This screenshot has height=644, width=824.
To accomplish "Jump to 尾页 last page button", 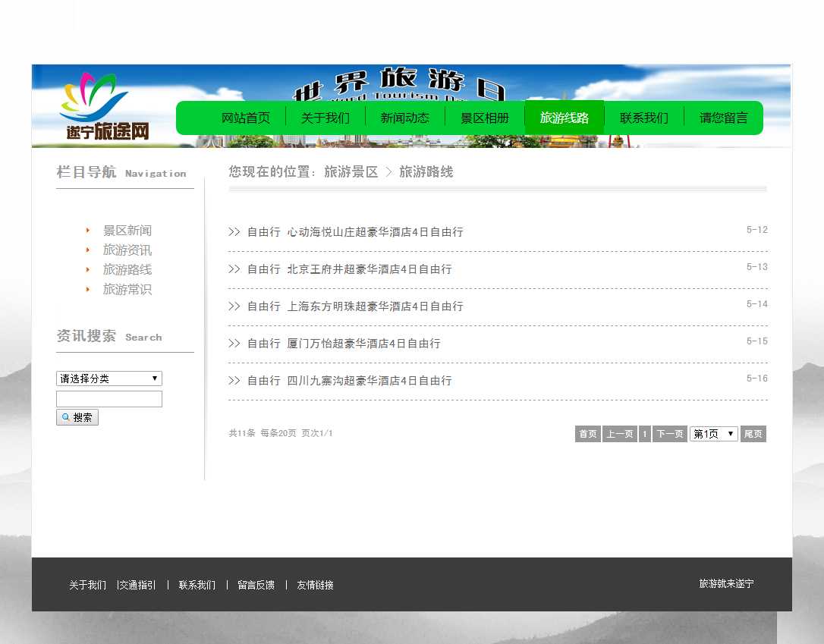I will coord(753,434).
